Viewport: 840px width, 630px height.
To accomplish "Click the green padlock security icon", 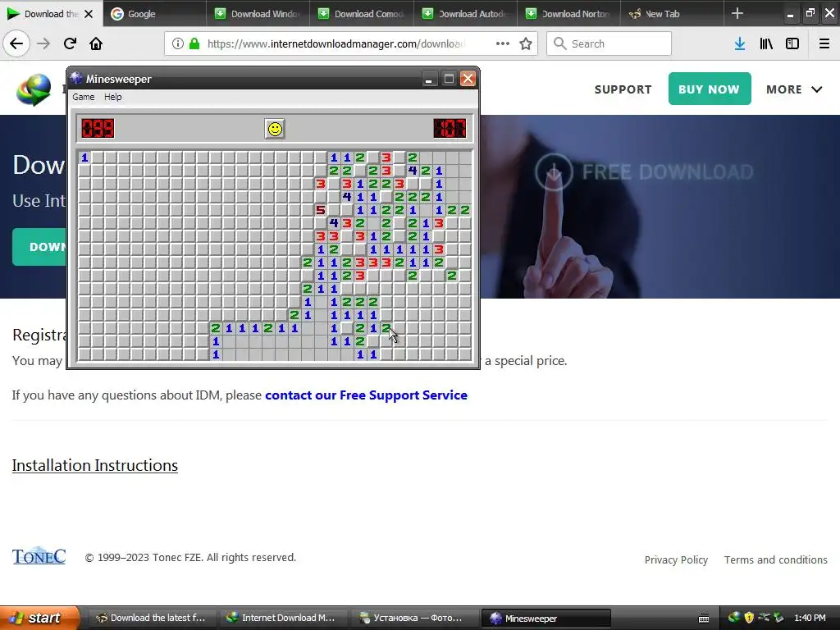I will pos(194,43).
